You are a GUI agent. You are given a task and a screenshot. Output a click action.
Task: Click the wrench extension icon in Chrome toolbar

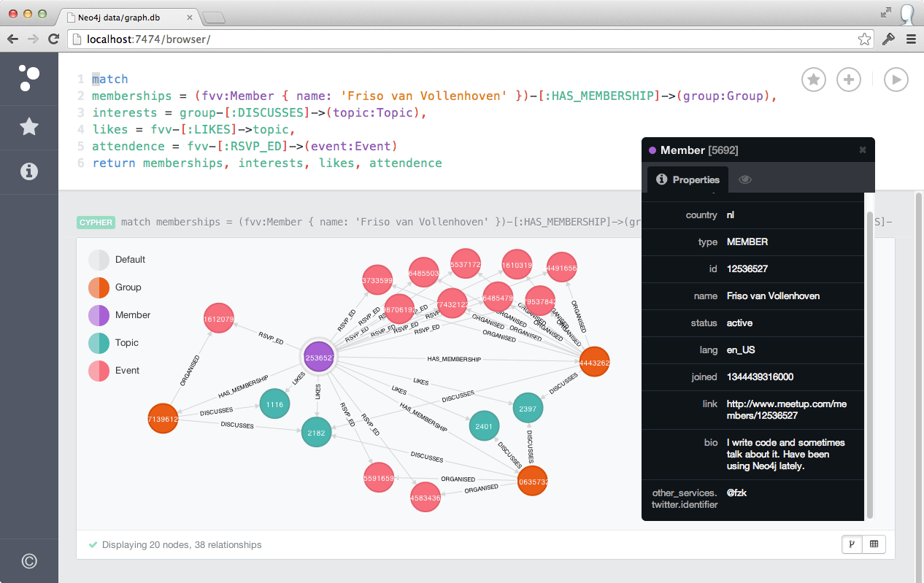(x=889, y=39)
